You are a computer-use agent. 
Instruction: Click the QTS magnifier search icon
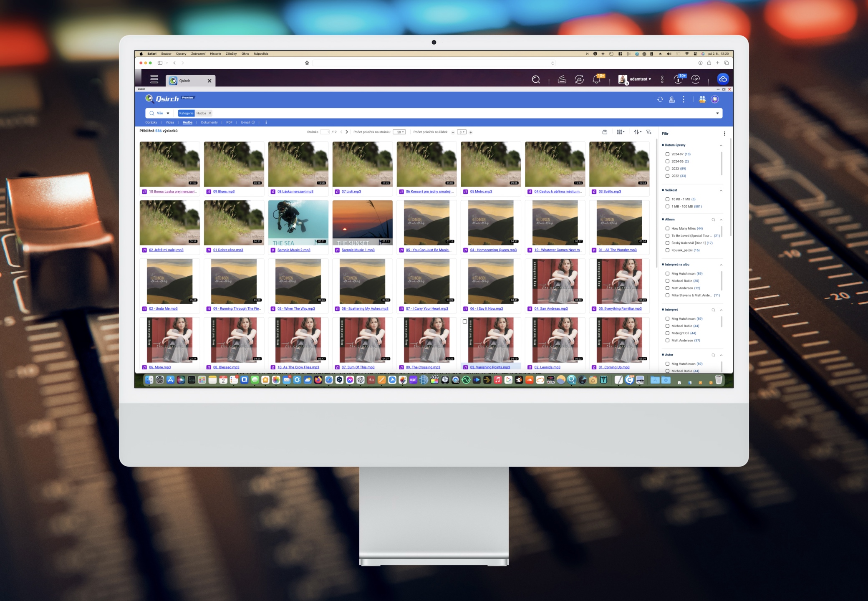[536, 79]
